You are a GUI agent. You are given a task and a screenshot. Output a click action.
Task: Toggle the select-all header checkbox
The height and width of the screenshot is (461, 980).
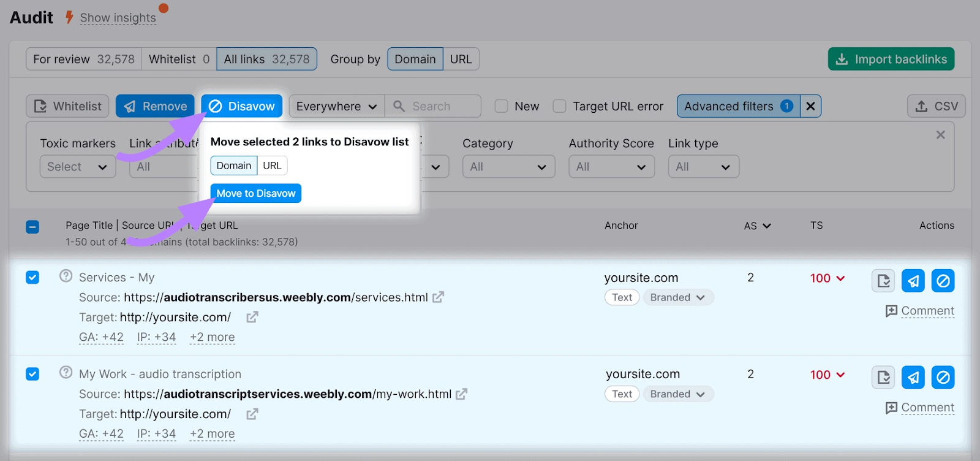pyautogui.click(x=32, y=227)
